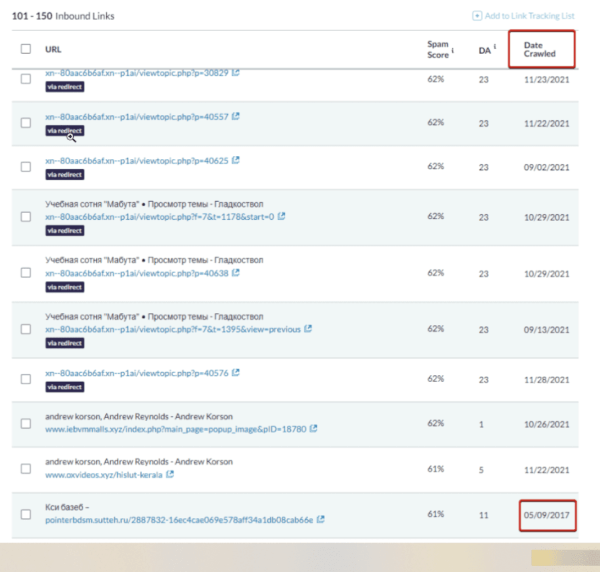Open external link icon for viewtopic p=40576
This screenshot has width=600, height=572.
(x=235, y=373)
